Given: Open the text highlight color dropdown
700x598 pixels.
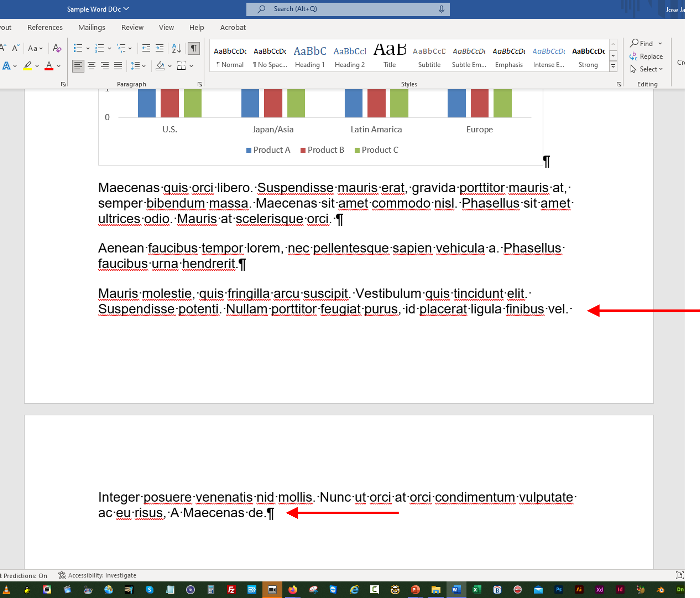Looking at the screenshot, I should click(37, 66).
